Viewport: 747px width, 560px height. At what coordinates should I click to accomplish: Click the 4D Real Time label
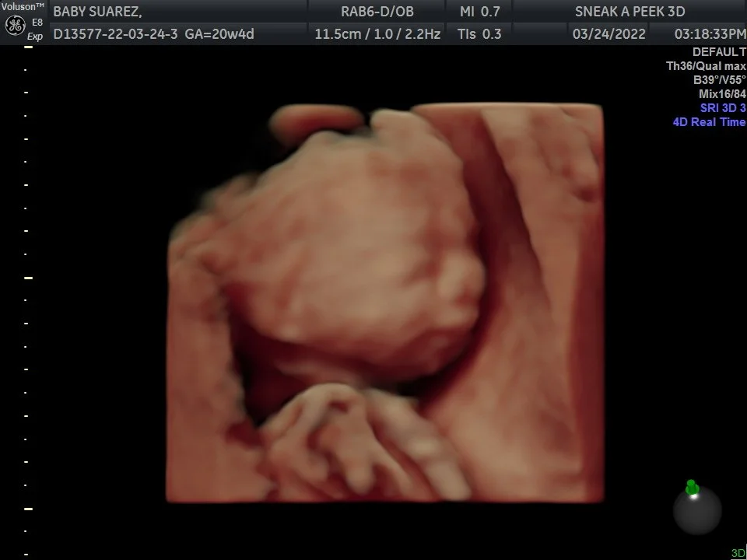[x=709, y=122]
